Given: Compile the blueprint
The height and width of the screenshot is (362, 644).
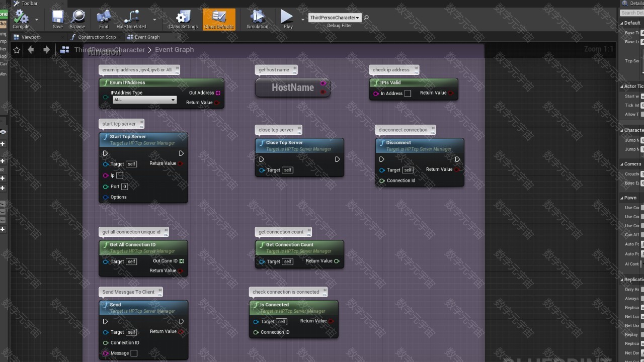Looking at the screenshot, I should [21, 20].
